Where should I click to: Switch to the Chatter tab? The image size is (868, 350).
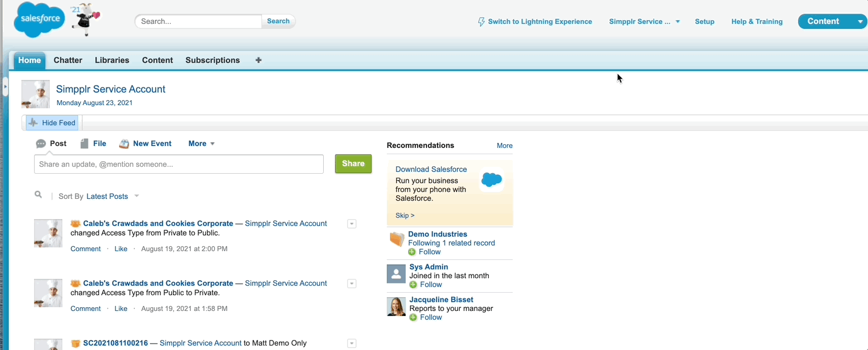tap(68, 60)
